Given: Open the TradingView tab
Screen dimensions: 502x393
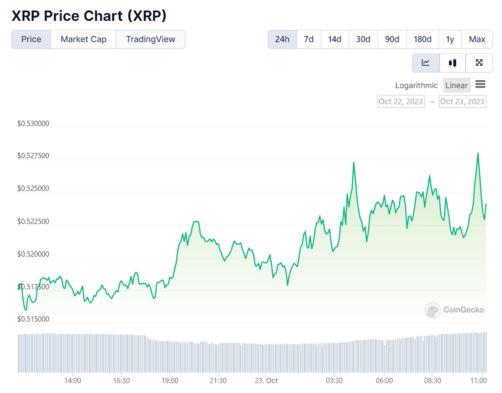Looking at the screenshot, I should [x=151, y=39].
